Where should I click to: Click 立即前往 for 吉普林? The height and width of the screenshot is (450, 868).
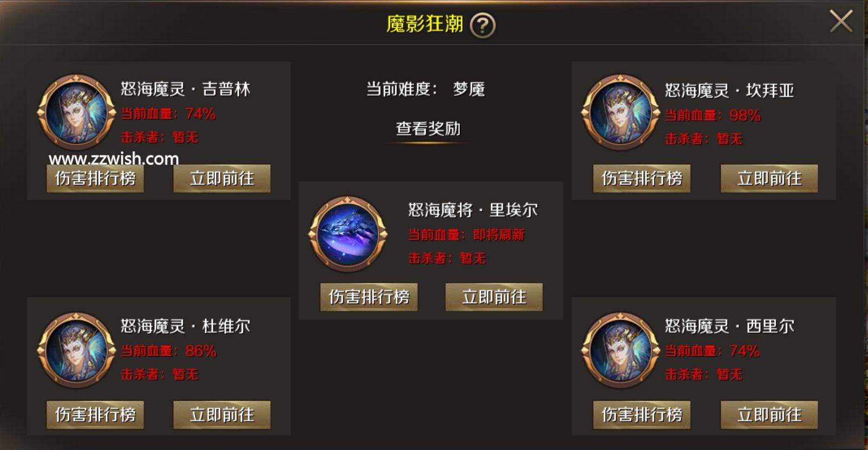(x=222, y=178)
